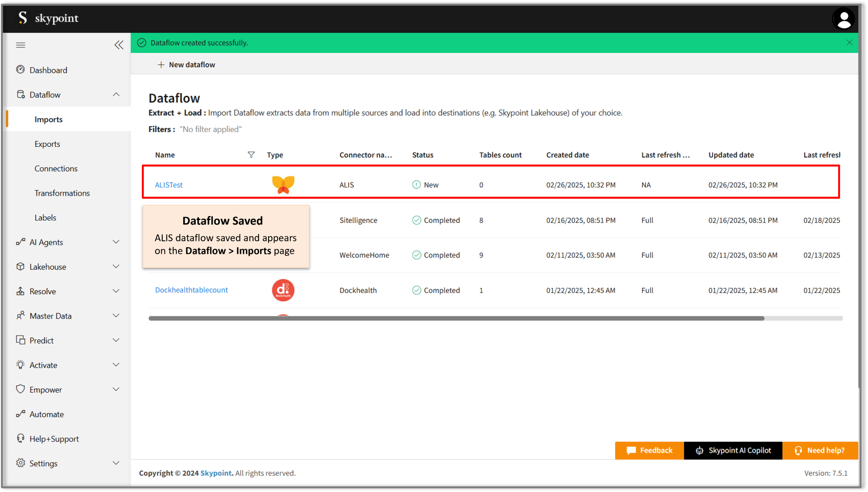Click the Name column filter icon
868x492 pixels.
(x=251, y=155)
